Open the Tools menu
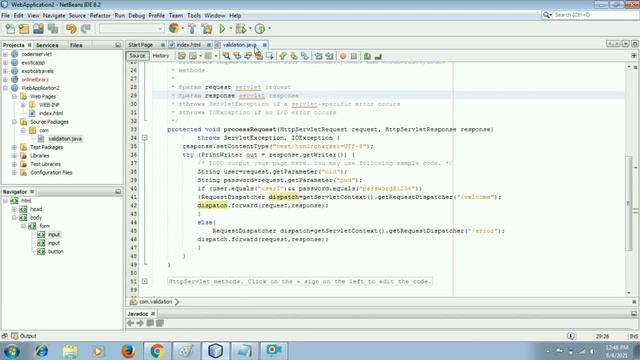The height and width of the screenshot is (360, 640). coord(194,16)
